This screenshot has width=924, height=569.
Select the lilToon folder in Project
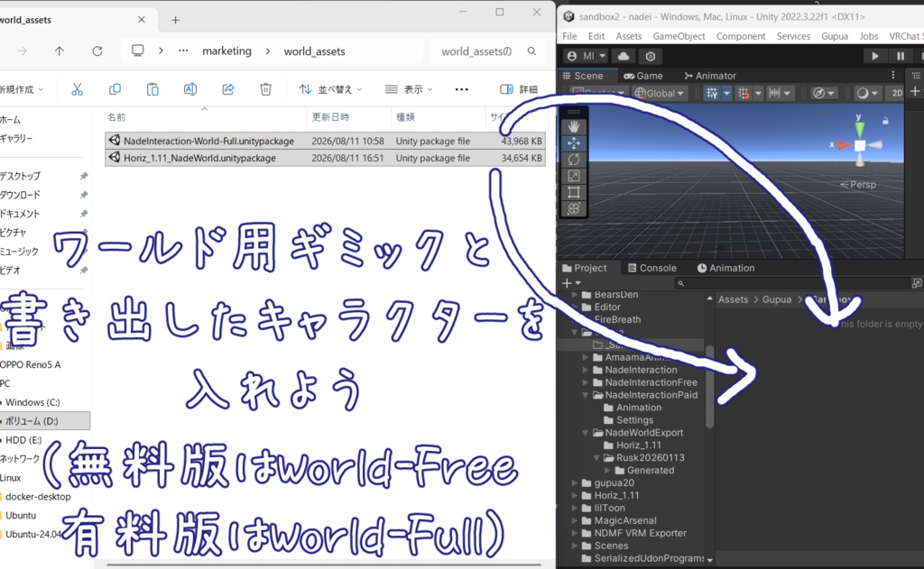pos(609,508)
